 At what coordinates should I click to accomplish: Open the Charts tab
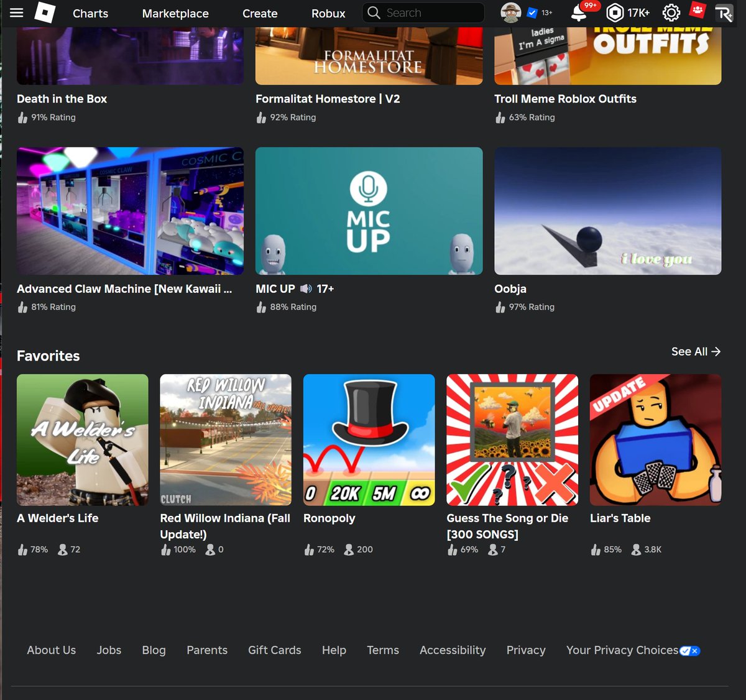[x=90, y=13]
